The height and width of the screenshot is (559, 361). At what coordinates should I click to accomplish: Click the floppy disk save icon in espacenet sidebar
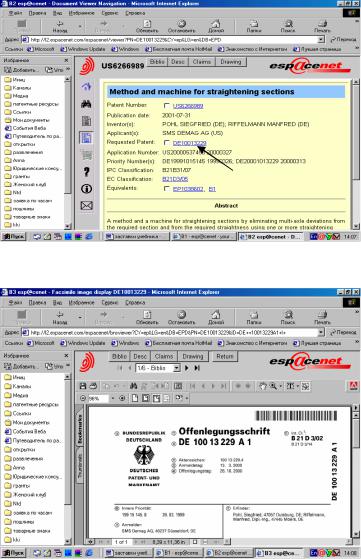coord(86,138)
